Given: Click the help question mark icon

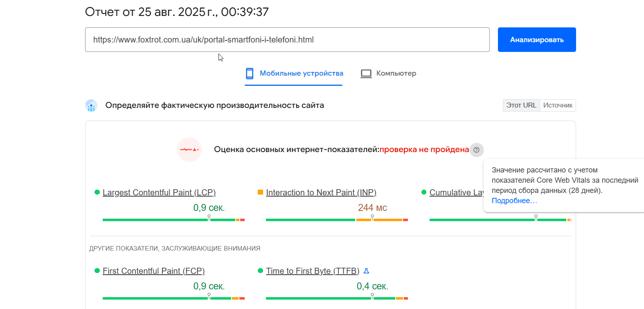Looking at the screenshot, I should click(x=476, y=150).
